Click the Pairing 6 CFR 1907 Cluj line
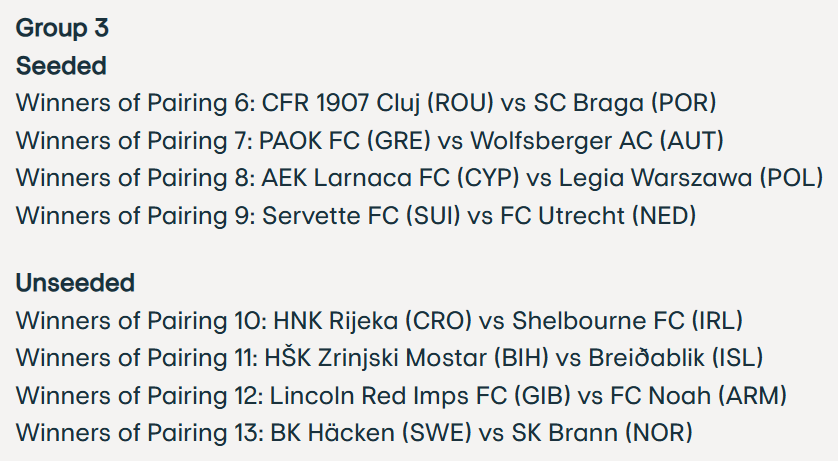This screenshot has height=461, width=838. [366, 103]
